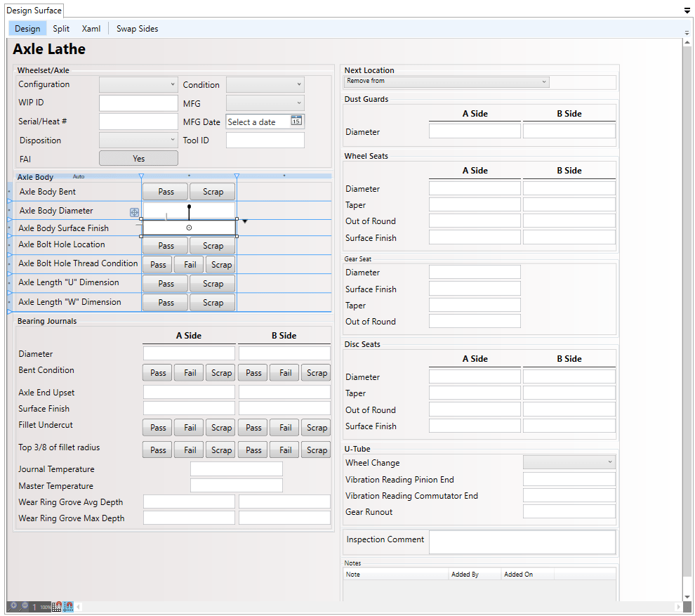This screenshot has width=695, height=616.
Task: Click the 'Auto' column sizing label
Action: 79,176
